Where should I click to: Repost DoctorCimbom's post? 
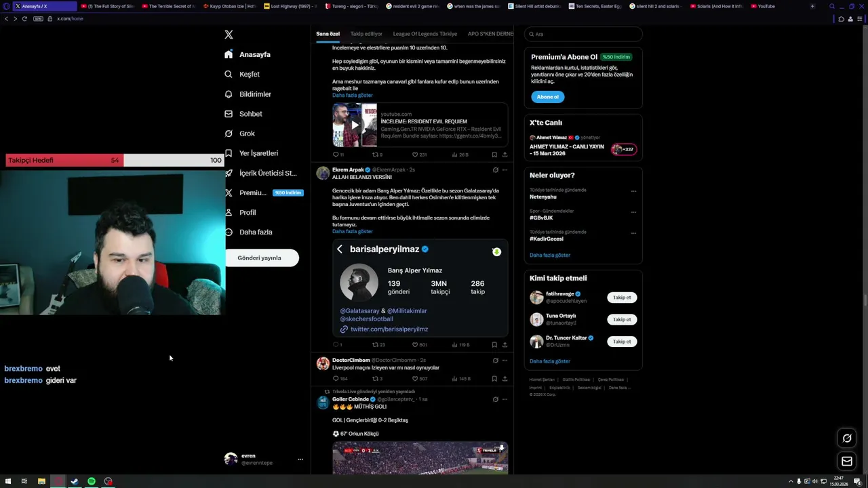coord(377,379)
